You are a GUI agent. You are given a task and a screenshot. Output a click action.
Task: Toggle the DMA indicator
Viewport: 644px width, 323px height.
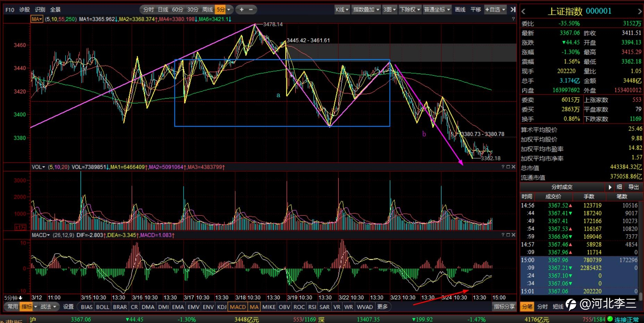(x=148, y=307)
